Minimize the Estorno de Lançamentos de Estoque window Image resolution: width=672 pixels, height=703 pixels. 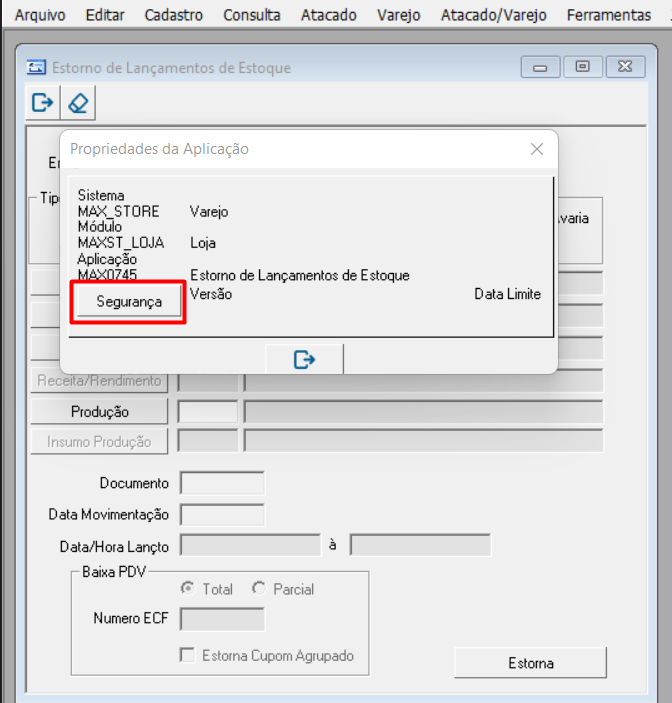(x=540, y=67)
